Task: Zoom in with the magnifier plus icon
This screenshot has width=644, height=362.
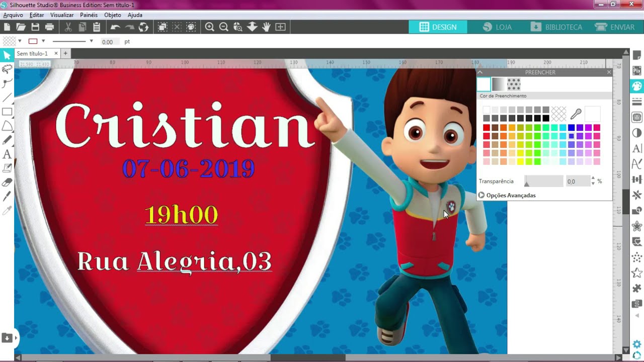Action: tap(210, 27)
